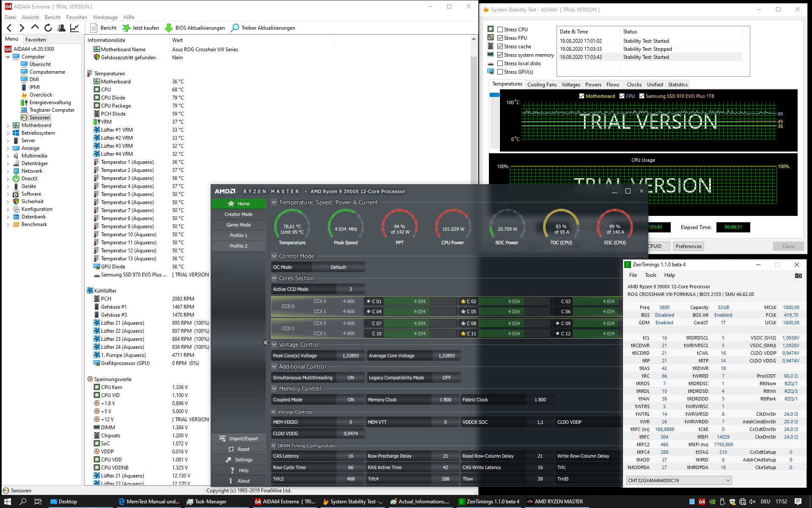
Task: Collapse Ryzen Master sidebar with double-chevron
Action: pos(266,342)
